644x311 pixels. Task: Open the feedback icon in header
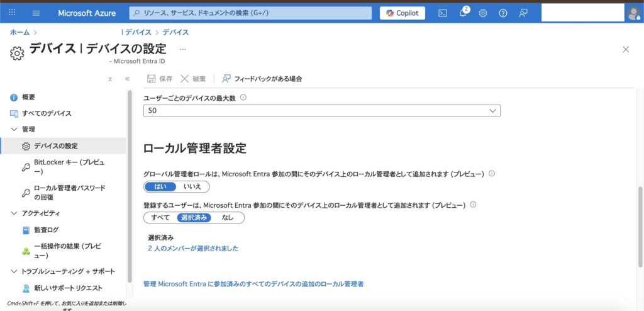(523, 13)
